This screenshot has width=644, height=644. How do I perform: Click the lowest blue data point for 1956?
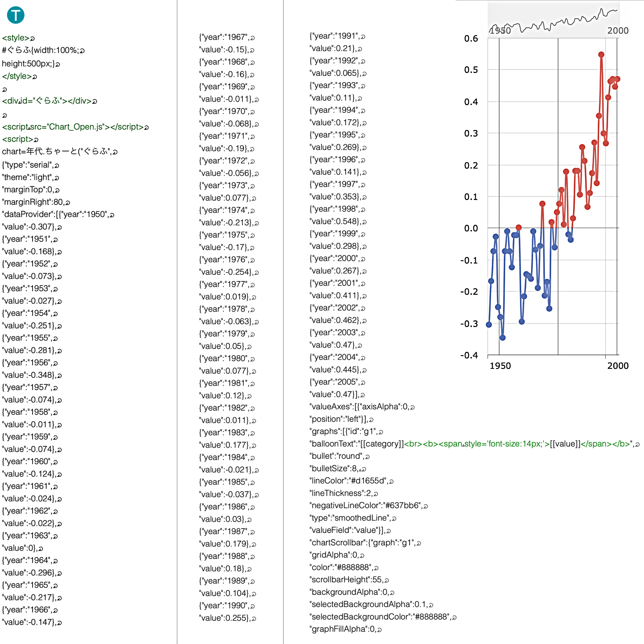click(x=503, y=338)
